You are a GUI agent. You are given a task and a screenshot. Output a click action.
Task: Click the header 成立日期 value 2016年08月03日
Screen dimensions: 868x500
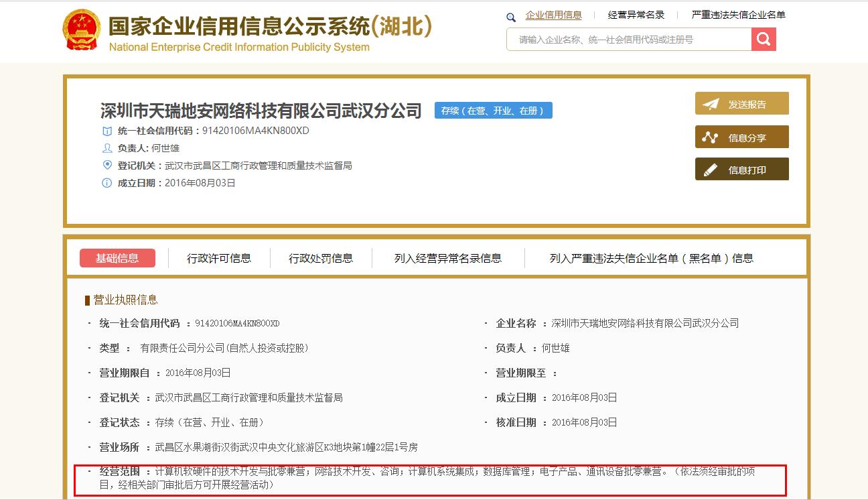[x=200, y=183]
